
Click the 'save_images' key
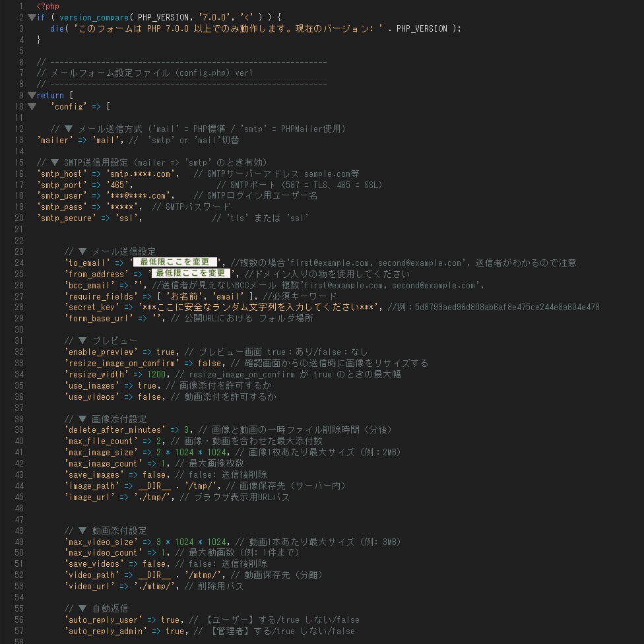(x=94, y=475)
